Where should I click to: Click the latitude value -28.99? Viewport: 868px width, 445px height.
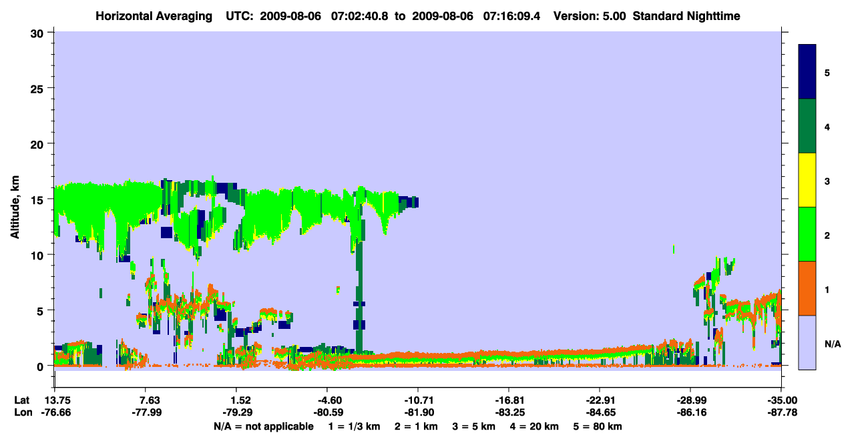[690, 400]
